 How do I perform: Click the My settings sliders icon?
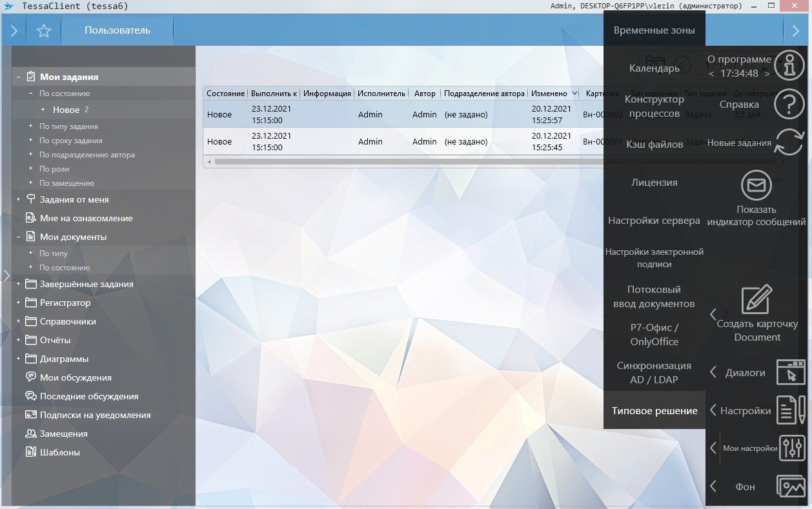791,448
